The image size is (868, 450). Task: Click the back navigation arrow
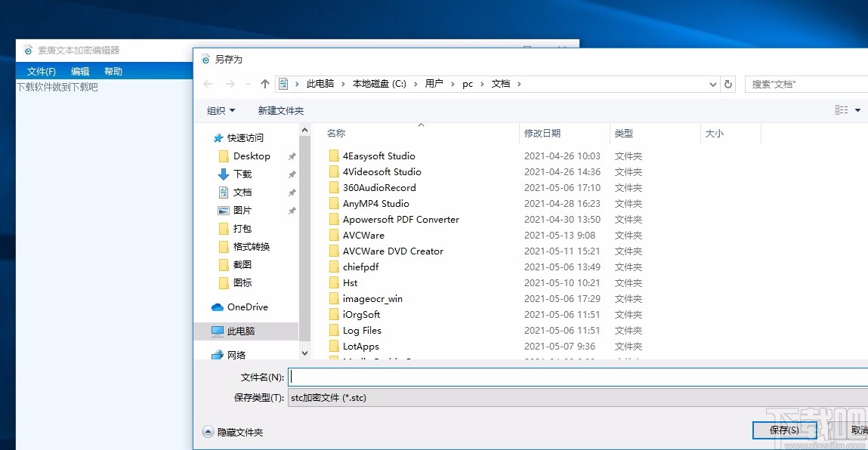point(208,84)
